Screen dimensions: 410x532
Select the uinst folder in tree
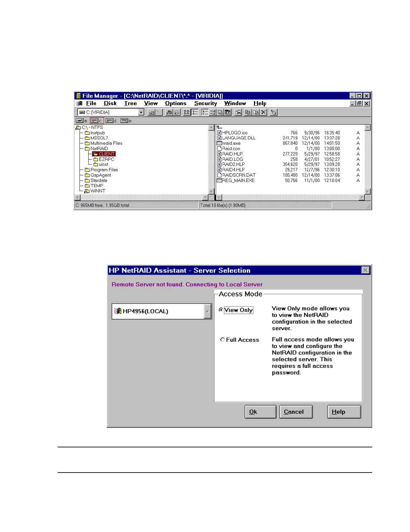(101, 165)
